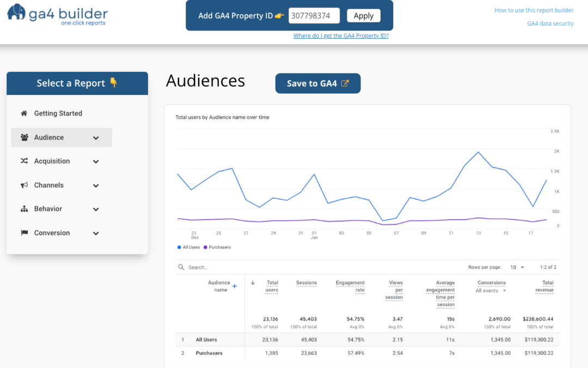Click the Select a Report header

(77, 83)
